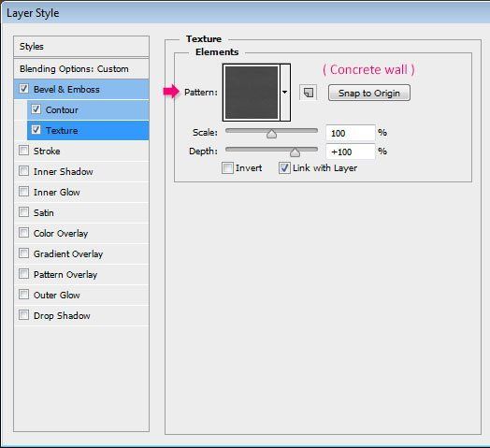Select the Gradient Overlay label

pos(68,254)
